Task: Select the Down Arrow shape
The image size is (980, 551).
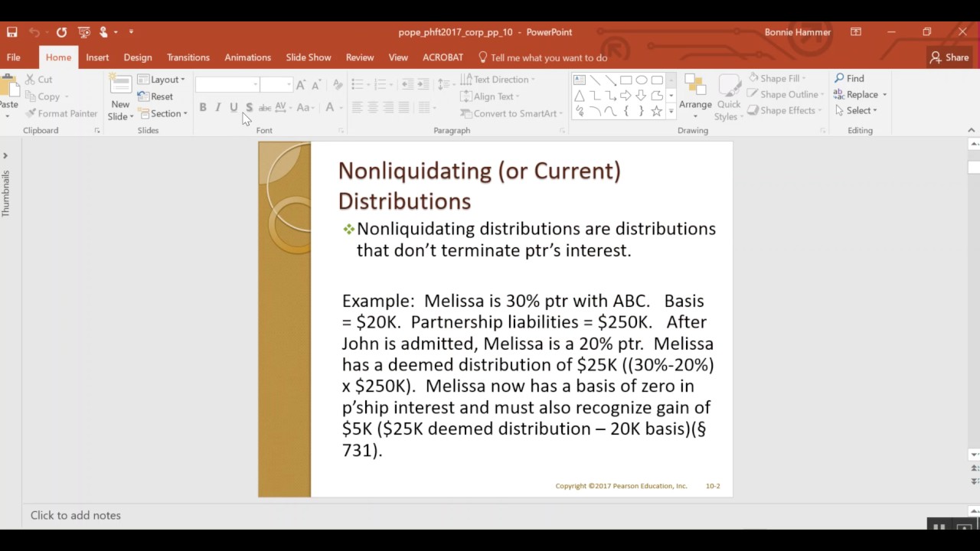Action: coord(642,96)
